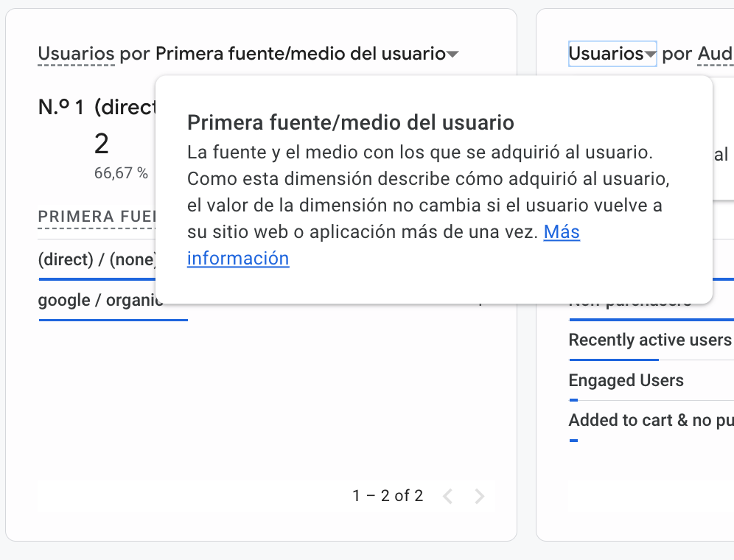Click the PRIMERA FUE... column header
Viewport: 734px width, 560px height.
click(96, 217)
